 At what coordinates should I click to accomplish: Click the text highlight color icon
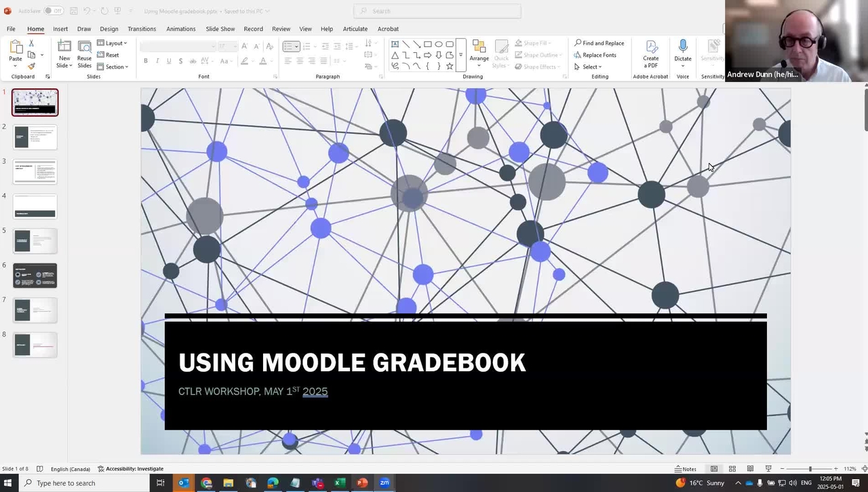[244, 61]
